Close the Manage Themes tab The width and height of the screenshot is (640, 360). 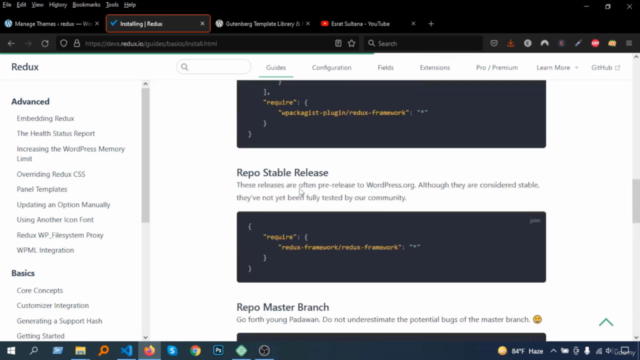[x=97, y=24]
